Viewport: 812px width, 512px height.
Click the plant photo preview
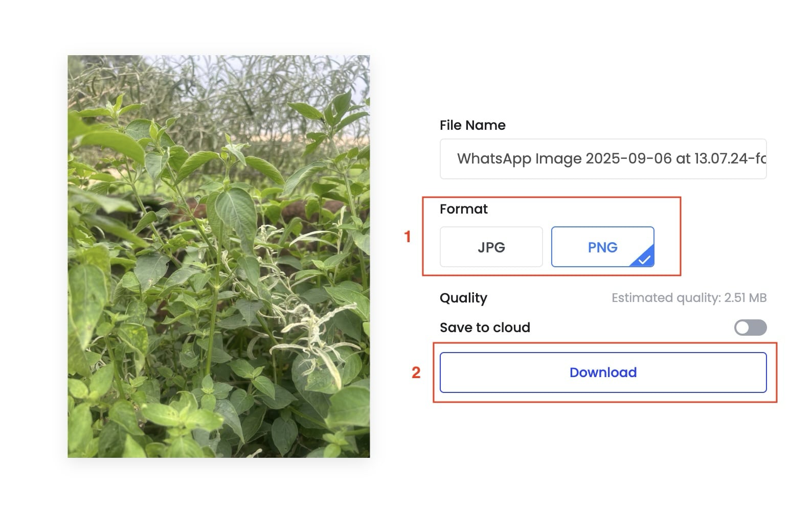[x=219, y=257]
